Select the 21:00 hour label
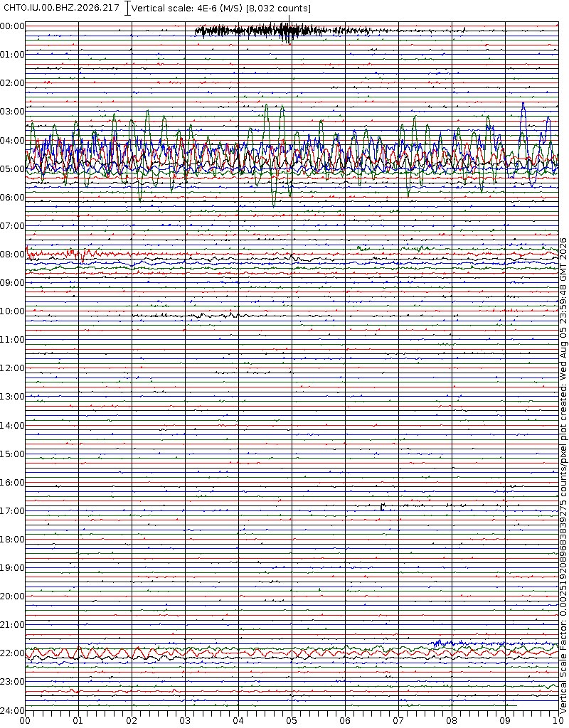Screen dimensions: 569x728 click(x=13, y=624)
